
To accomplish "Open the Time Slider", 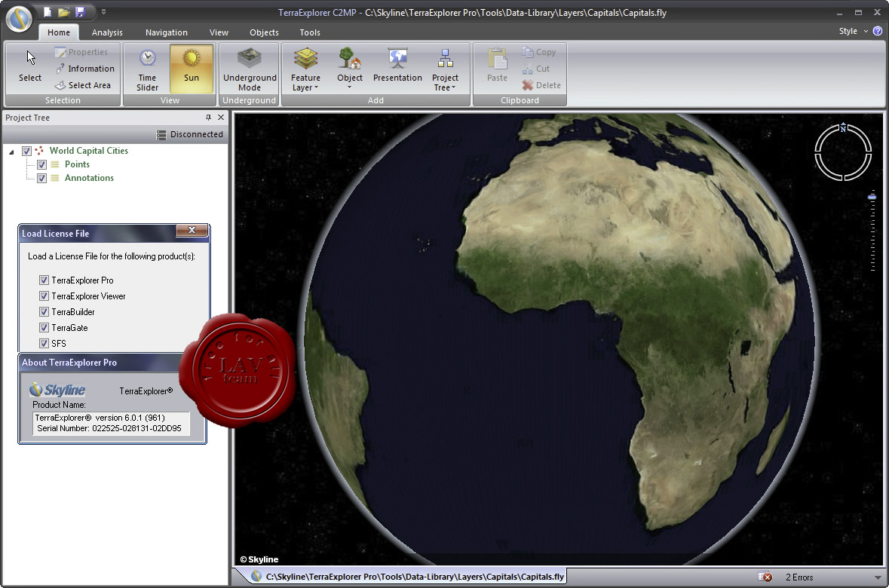I will point(147,69).
